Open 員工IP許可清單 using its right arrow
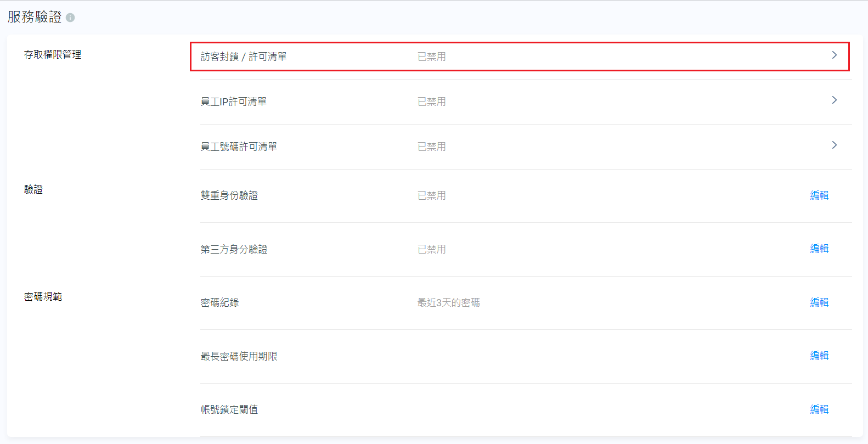 click(x=834, y=100)
